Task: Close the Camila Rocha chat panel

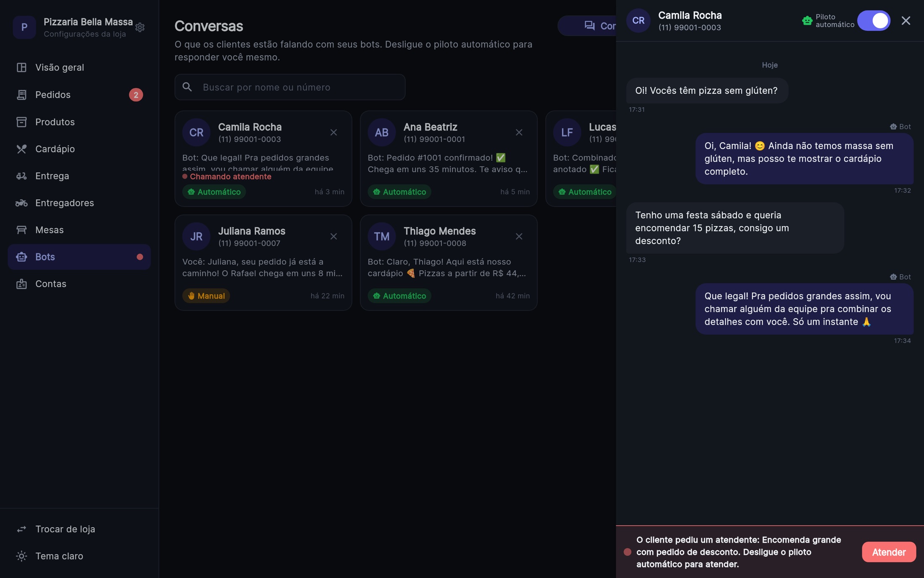Action: (x=906, y=21)
